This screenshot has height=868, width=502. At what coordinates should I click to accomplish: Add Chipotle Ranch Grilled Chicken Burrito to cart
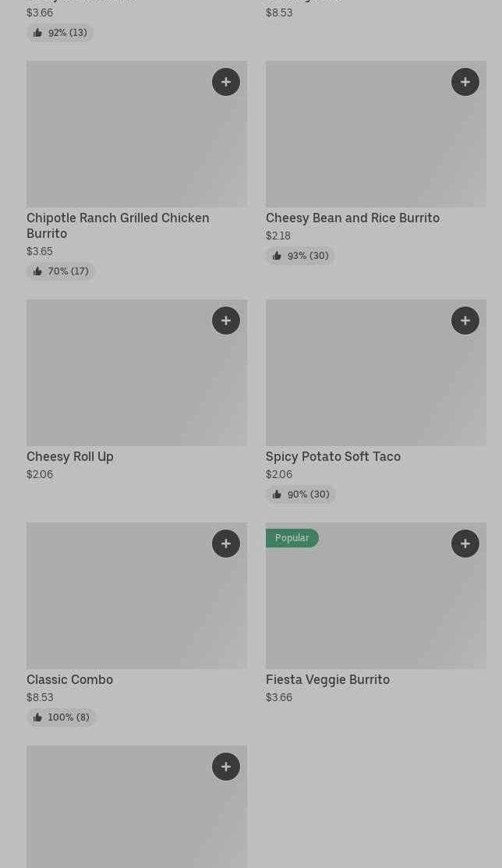pos(226,82)
